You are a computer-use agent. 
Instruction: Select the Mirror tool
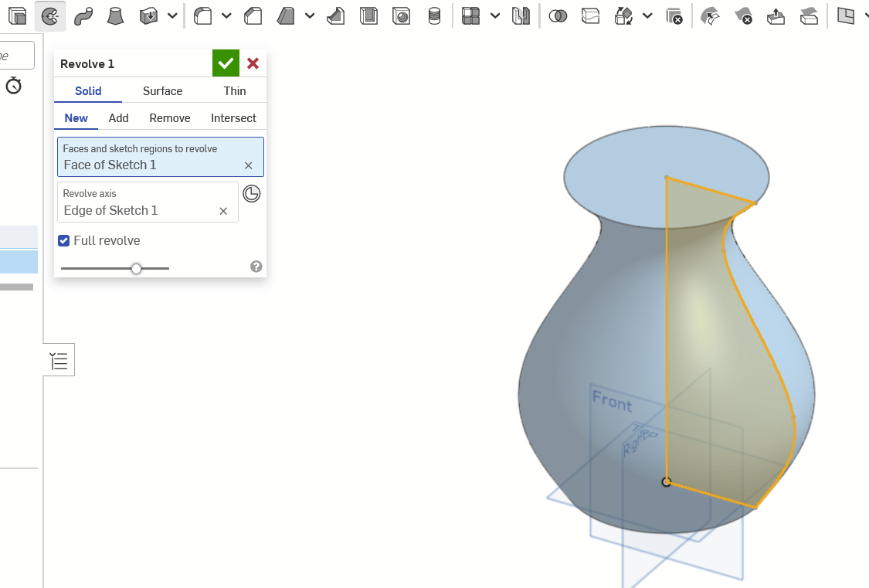(x=521, y=16)
